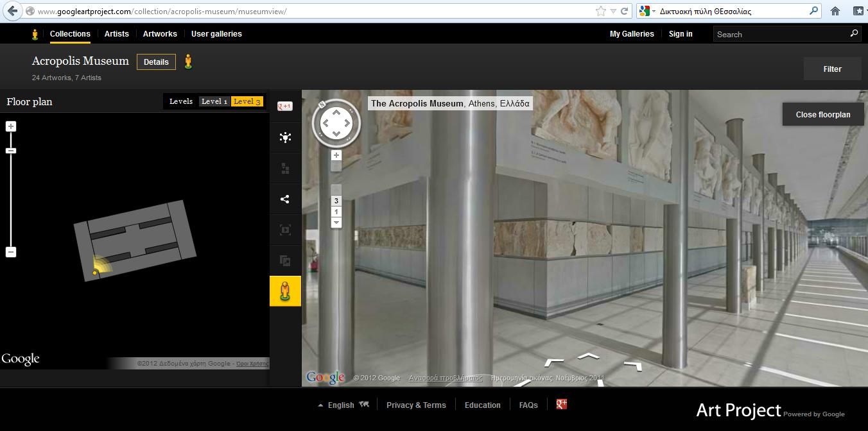Click the right-turn navigation arrow on the museum floor

pos(632,366)
